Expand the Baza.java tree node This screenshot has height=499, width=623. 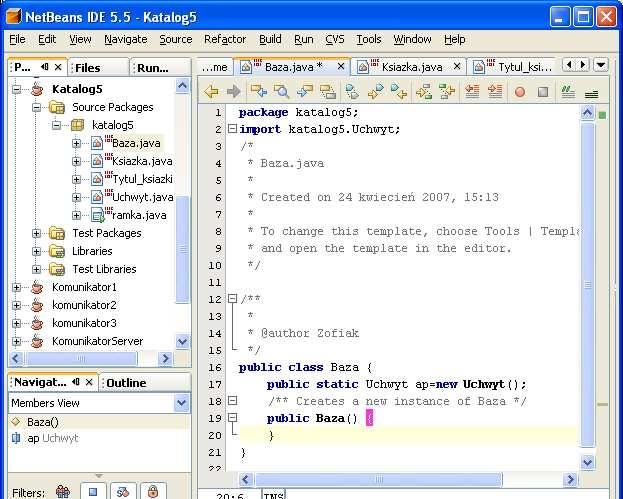pos(76,143)
